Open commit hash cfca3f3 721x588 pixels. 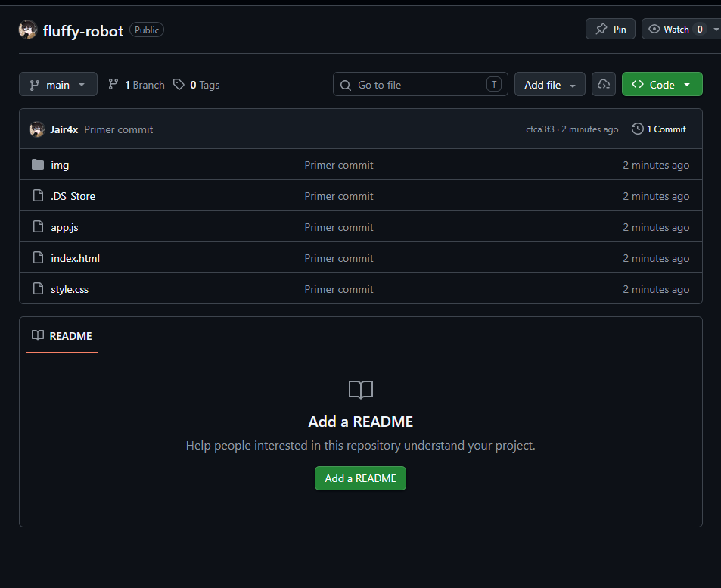tap(540, 129)
